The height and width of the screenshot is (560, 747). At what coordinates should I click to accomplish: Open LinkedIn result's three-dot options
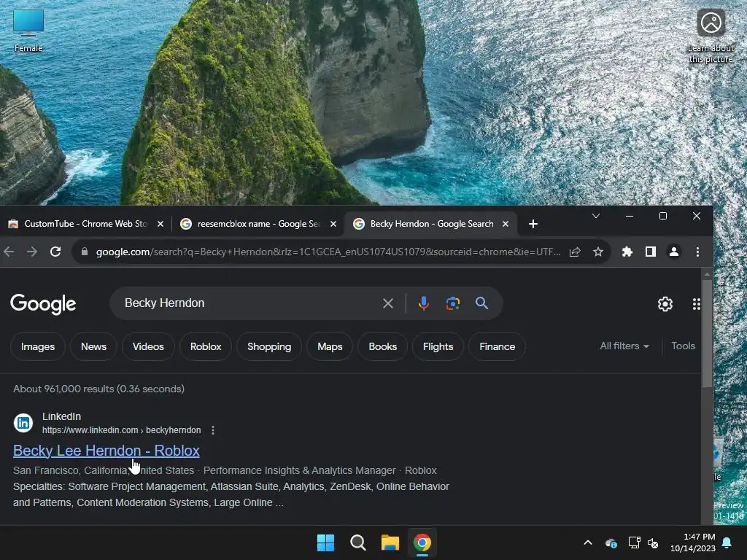213,430
